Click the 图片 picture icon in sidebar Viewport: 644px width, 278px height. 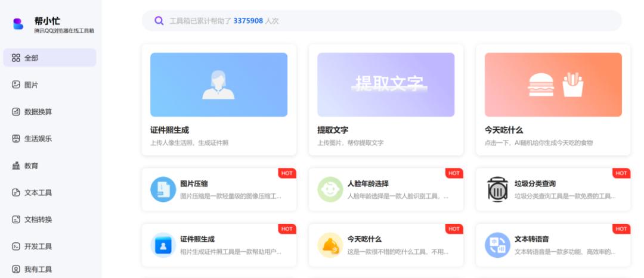pos(16,85)
